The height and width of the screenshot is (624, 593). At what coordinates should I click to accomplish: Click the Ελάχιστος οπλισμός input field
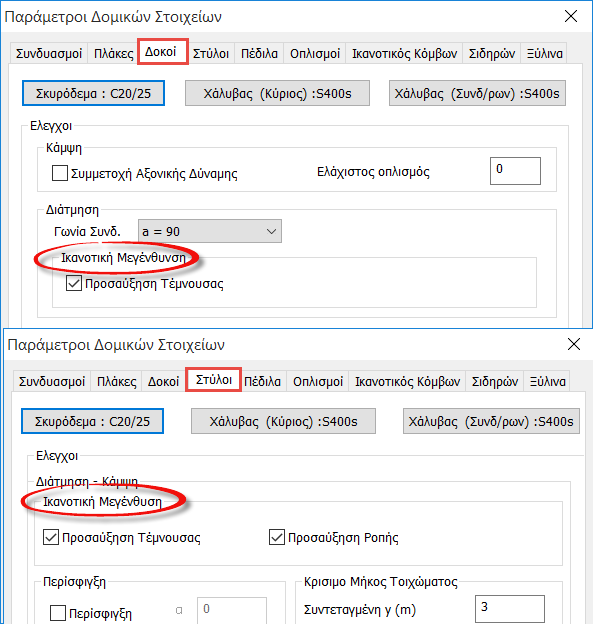coord(515,171)
